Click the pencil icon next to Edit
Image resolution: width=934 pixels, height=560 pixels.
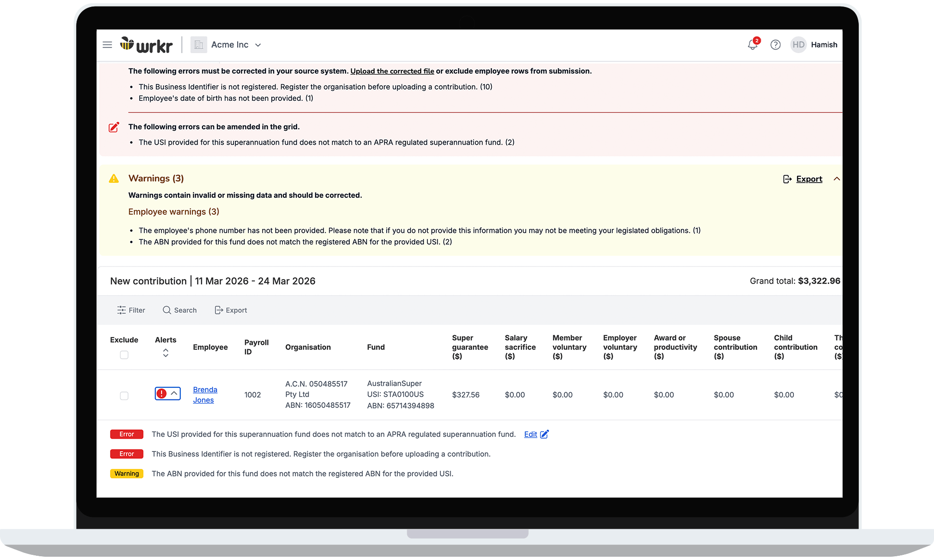544,434
